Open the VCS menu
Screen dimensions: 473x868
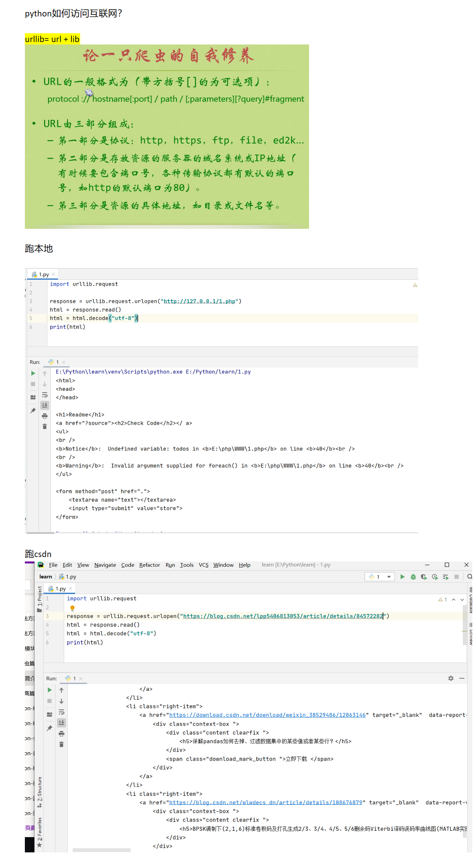(204, 565)
